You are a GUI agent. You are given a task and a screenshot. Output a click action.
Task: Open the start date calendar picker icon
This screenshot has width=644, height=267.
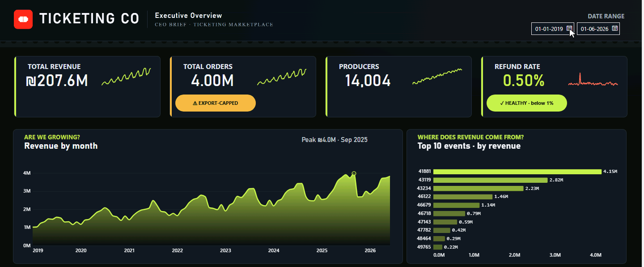[x=569, y=29]
